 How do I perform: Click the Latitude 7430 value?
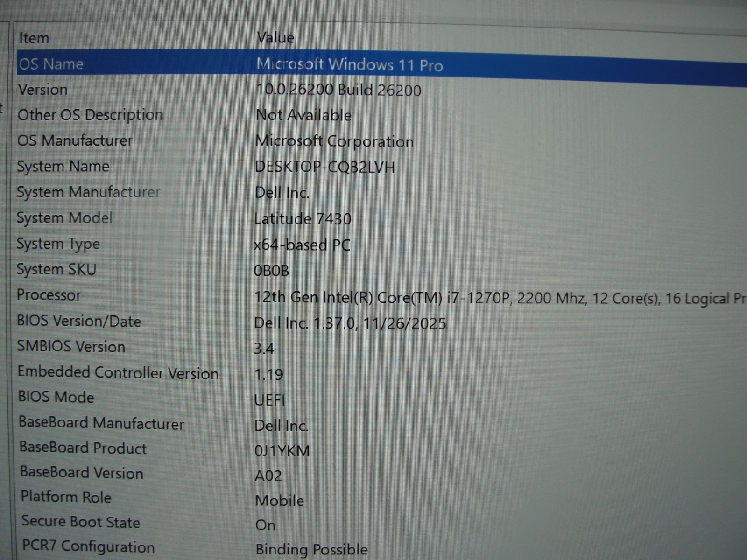click(303, 219)
